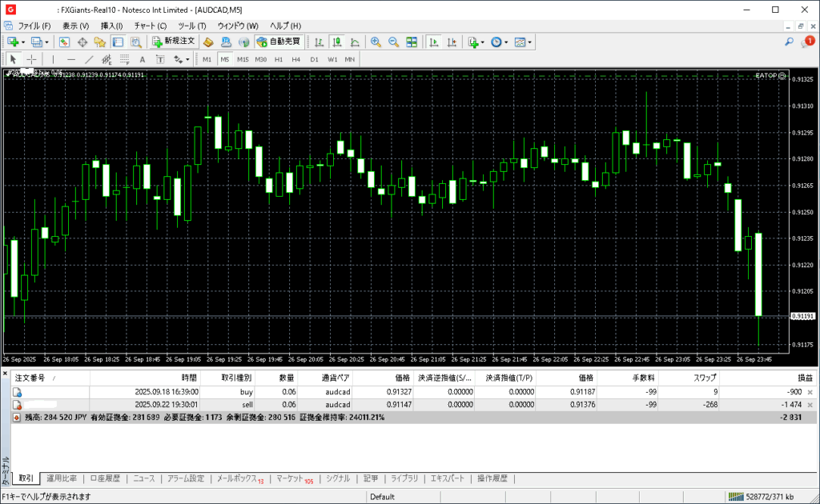Open the new chart dropdown arrow

click(23, 42)
